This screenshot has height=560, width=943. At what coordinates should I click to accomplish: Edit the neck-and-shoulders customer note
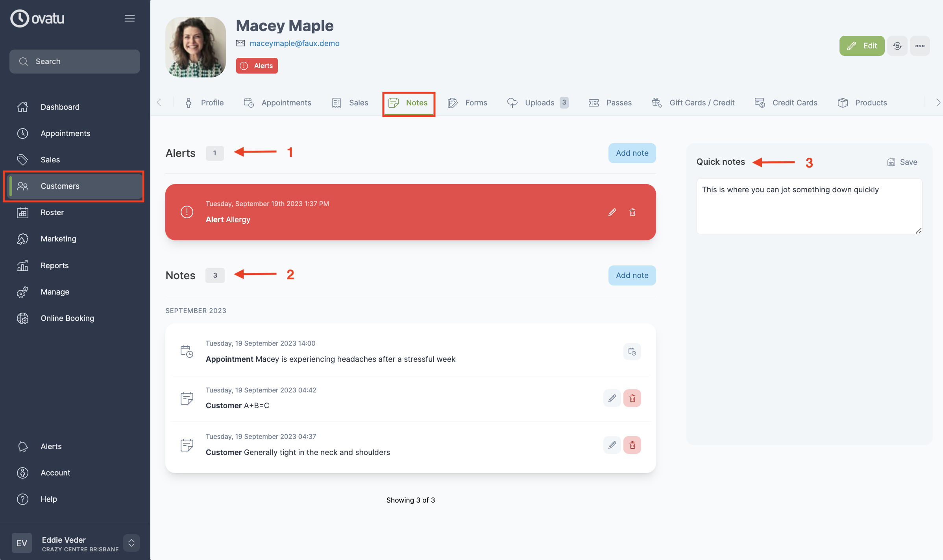(x=612, y=445)
